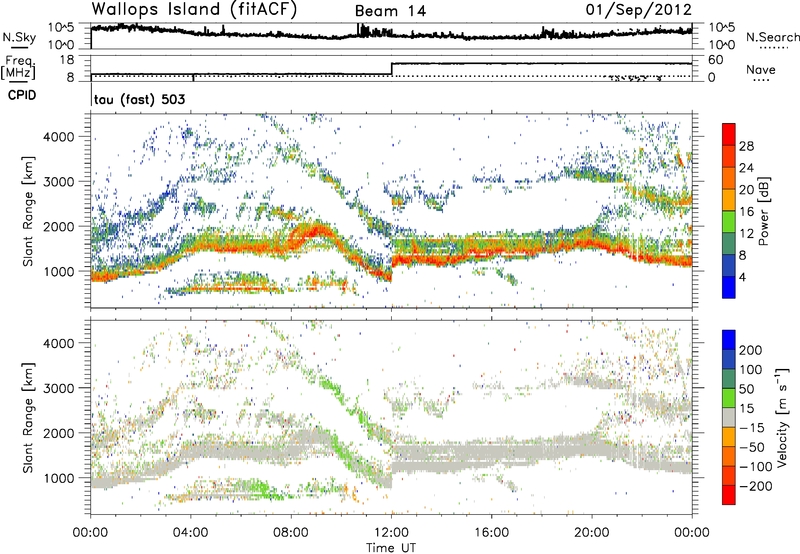Click the velocity panel 'Slant Range [km]' label
800x554 pixels.
coord(28,417)
